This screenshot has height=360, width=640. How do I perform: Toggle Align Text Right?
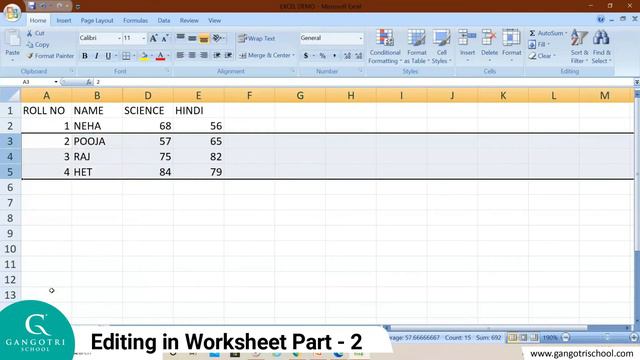coord(204,55)
